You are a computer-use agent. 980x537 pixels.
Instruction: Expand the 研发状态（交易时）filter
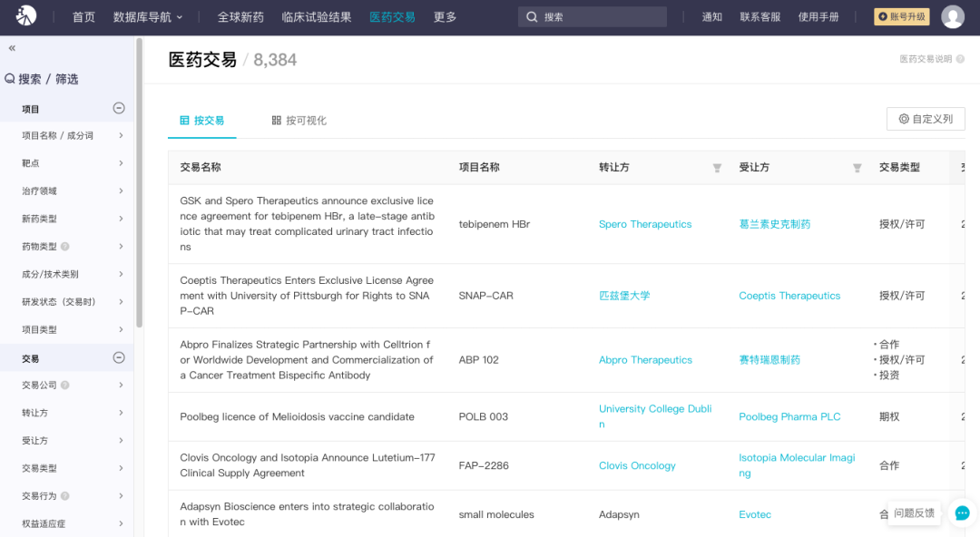tap(121, 302)
